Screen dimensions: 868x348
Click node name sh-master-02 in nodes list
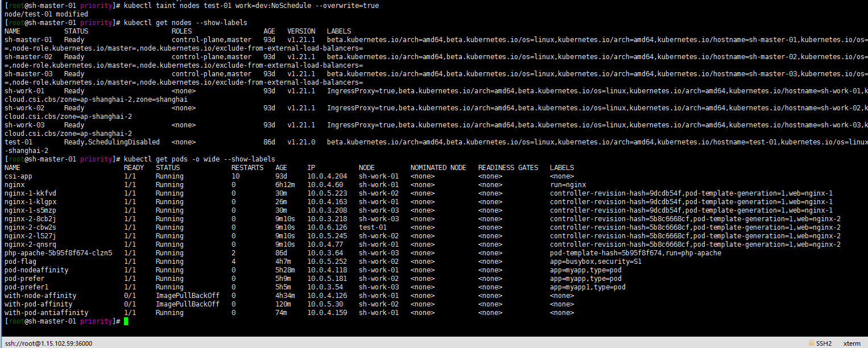(28, 56)
